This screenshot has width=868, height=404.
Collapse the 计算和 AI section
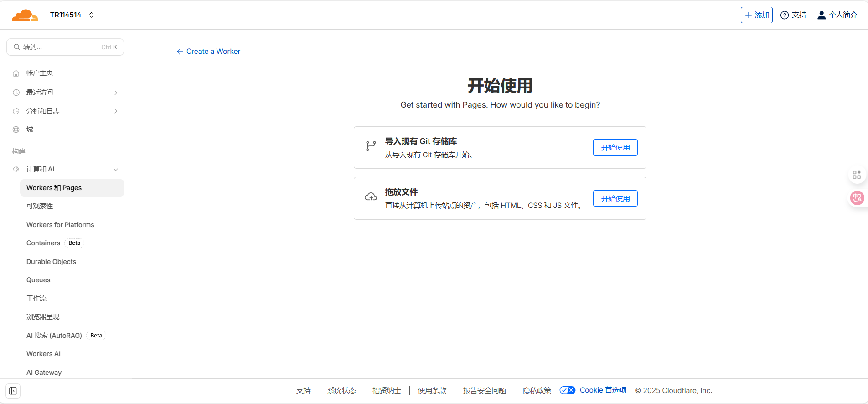116,169
